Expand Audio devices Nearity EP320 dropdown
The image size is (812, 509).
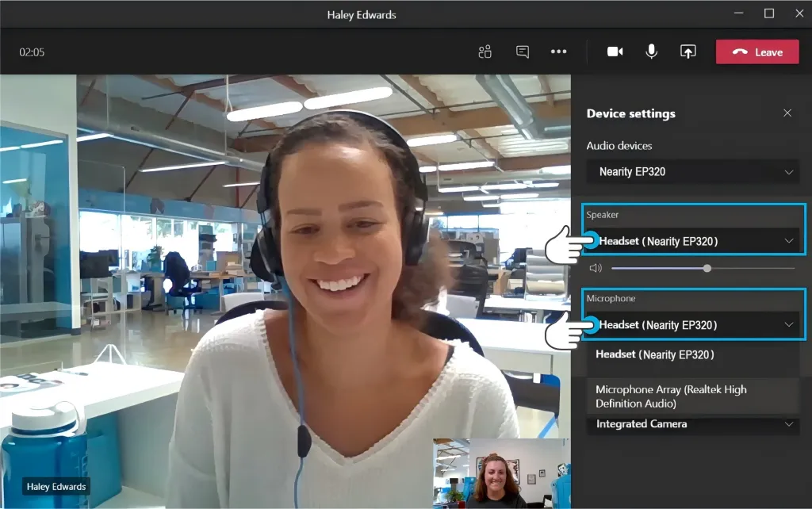click(x=693, y=172)
